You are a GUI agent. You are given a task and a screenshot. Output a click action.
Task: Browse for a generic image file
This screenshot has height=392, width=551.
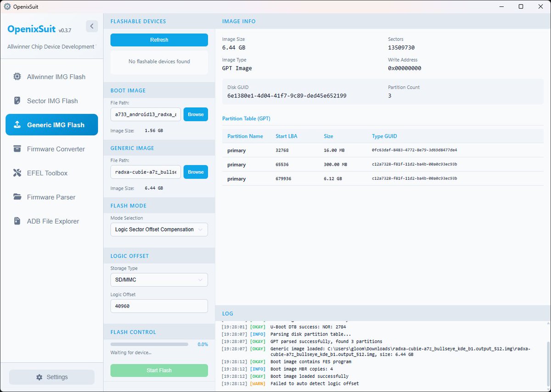[196, 172]
